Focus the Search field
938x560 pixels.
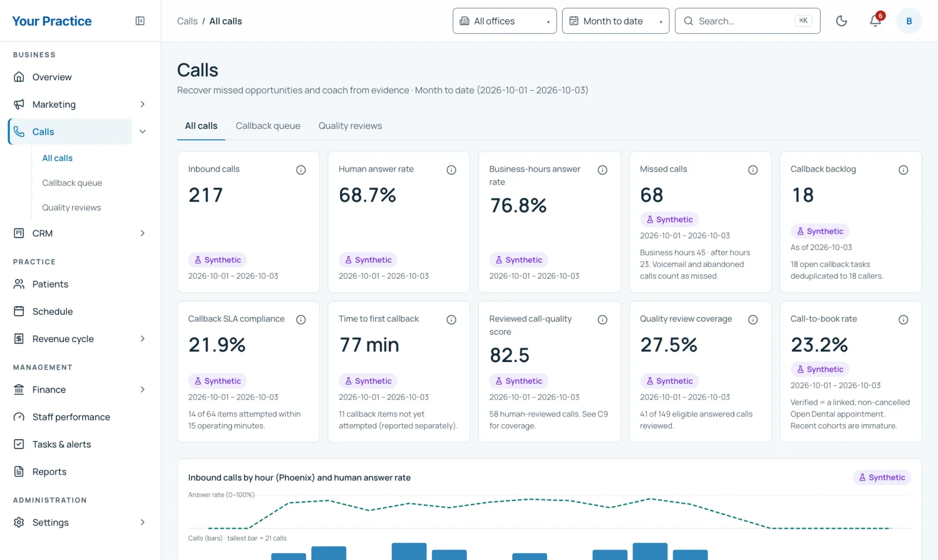click(x=747, y=21)
